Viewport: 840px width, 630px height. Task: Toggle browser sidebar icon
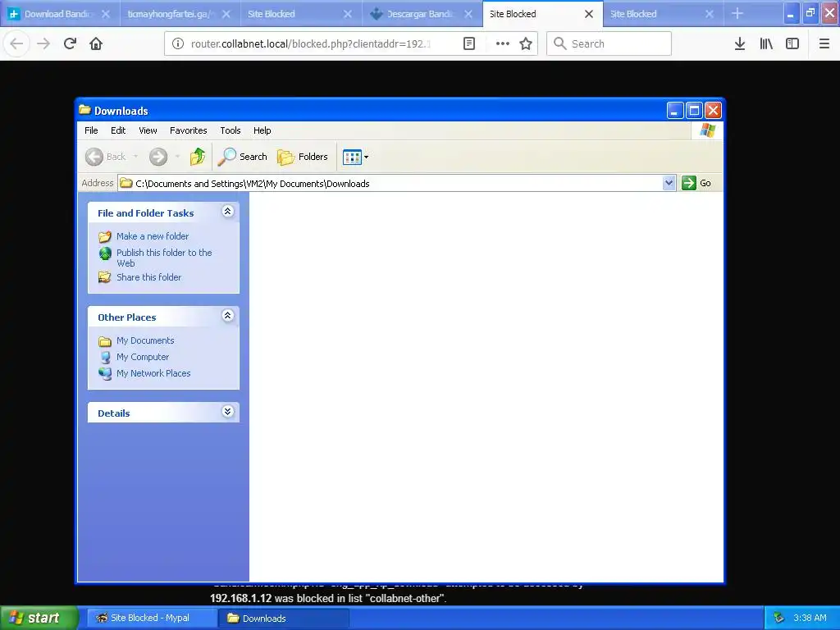point(792,43)
